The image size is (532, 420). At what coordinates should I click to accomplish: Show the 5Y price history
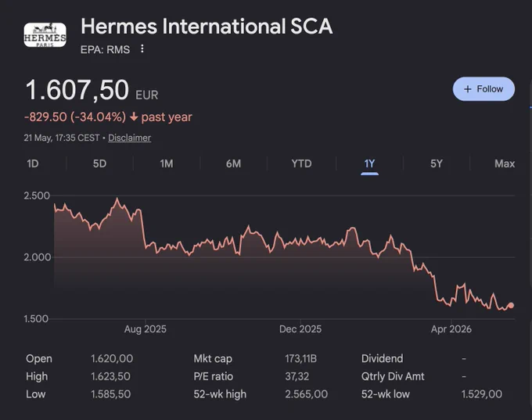437,163
